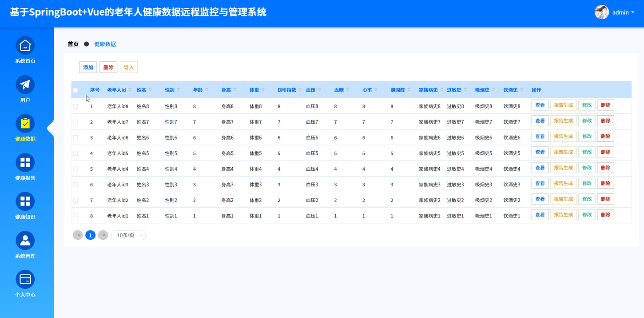Viewport: 644px width, 318px height.
Task: Sort table by 胆固醇 column arrows
Action: pos(409,90)
